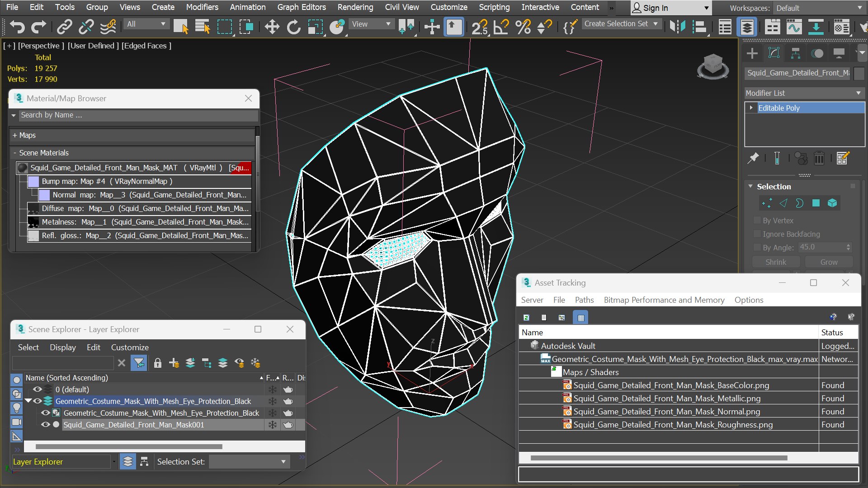Select Vertex sub-object level
The width and height of the screenshot is (868, 488).
[767, 203]
